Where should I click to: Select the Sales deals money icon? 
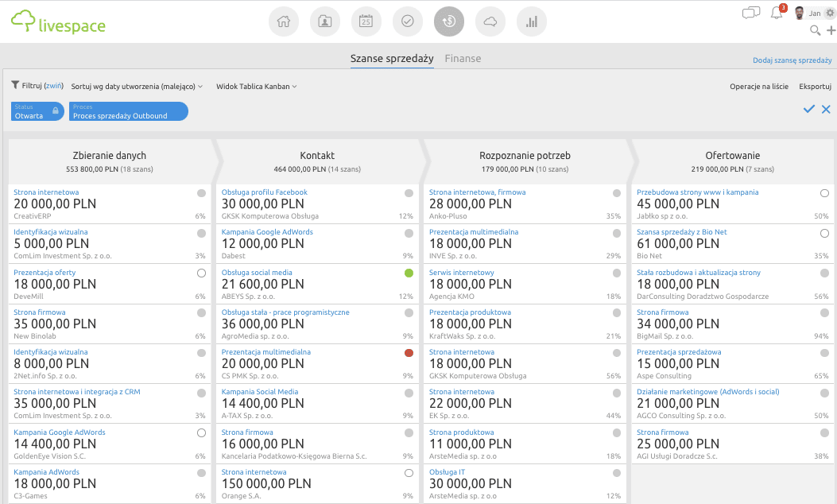[449, 21]
